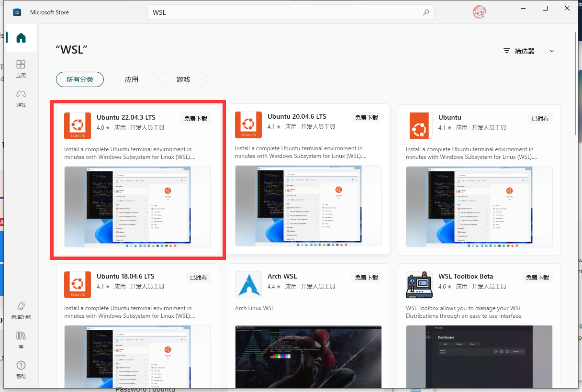
Task: Open 新增功能 (What's new) in the sidebar
Action: tap(21, 310)
